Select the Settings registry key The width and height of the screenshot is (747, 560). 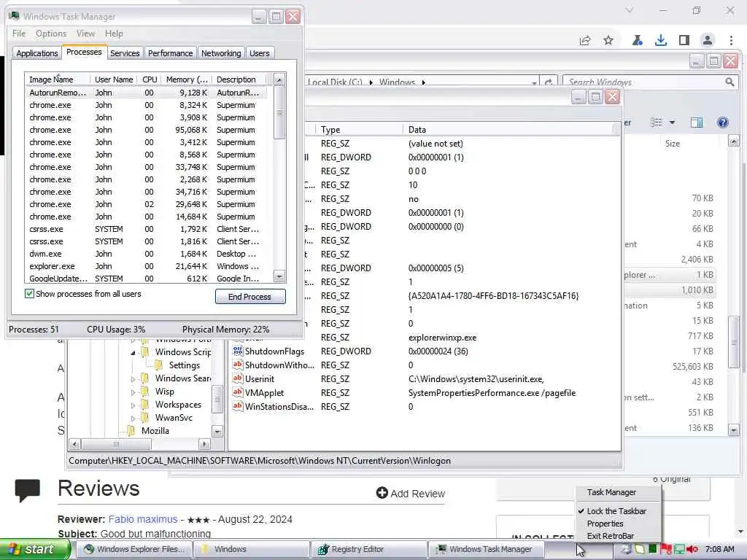[185, 365]
